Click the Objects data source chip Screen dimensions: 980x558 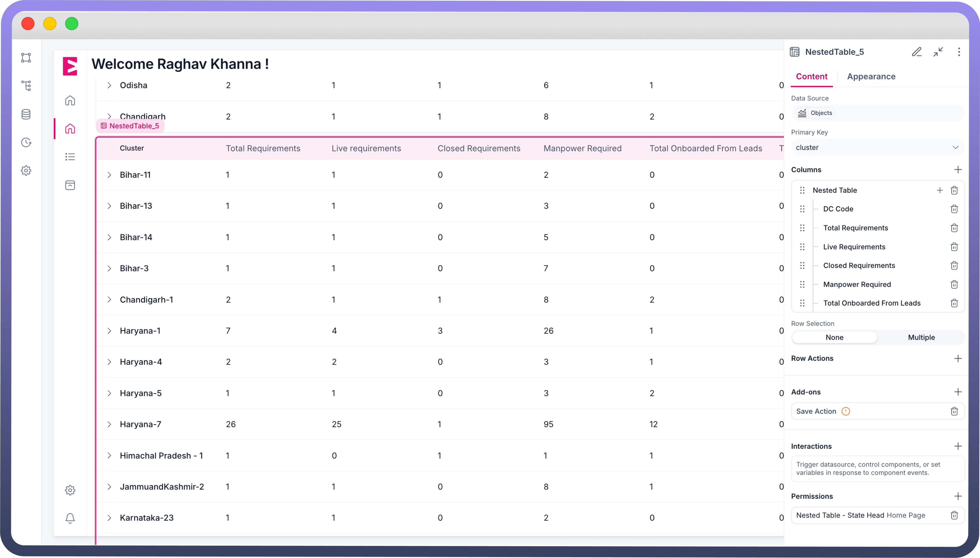tap(815, 113)
